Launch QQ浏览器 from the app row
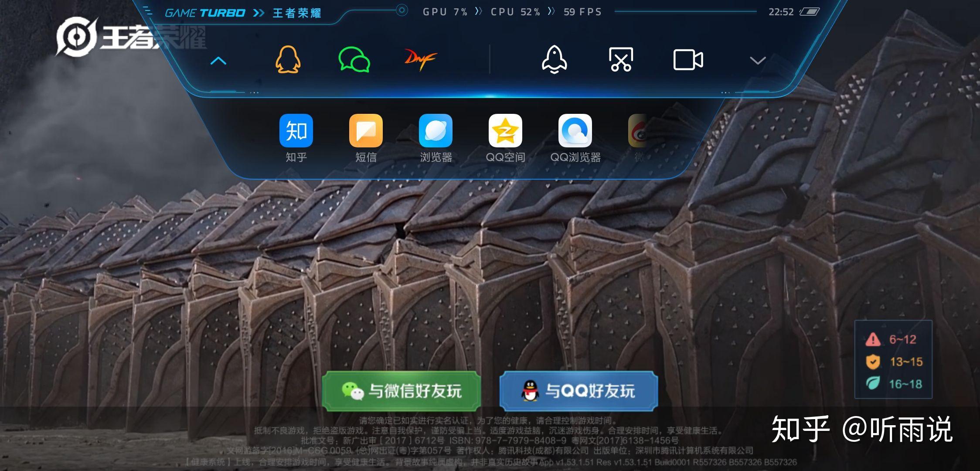 575,131
